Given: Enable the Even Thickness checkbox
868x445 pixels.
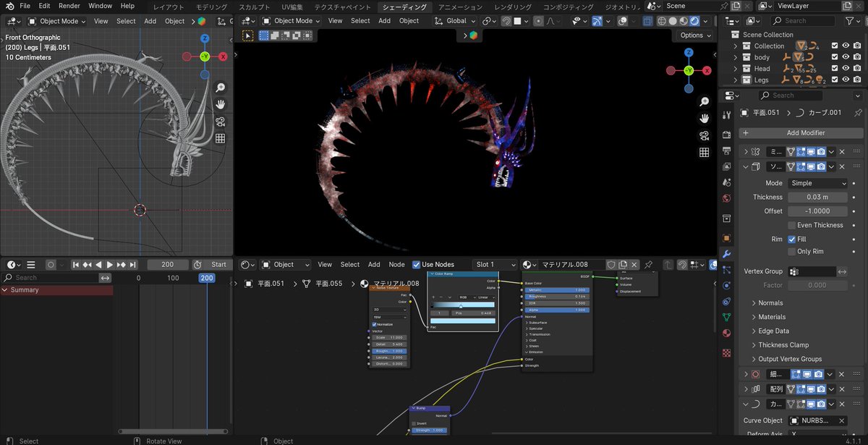Looking at the screenshot, I should [792, 225].
